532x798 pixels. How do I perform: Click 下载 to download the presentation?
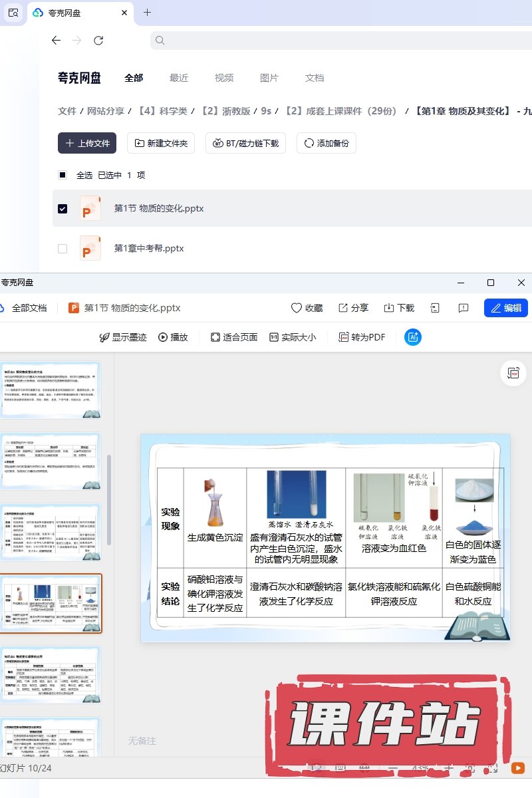[x=399, y=308]
